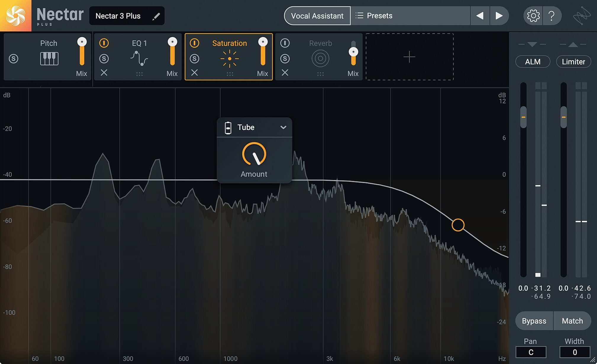Adjust the Reverb Mix slider
The image size is (597, 364).
pos(353,53)
